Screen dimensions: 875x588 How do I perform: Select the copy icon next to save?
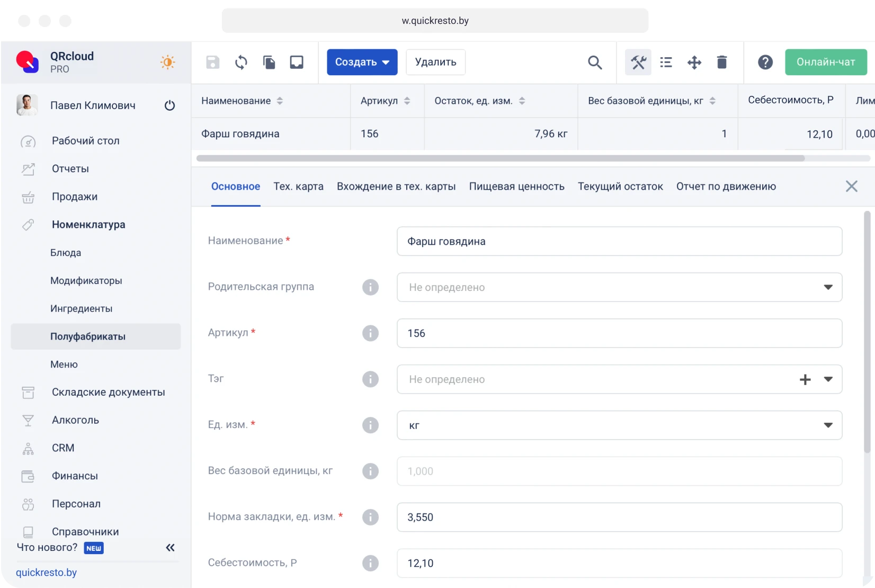tap(269, 62)
